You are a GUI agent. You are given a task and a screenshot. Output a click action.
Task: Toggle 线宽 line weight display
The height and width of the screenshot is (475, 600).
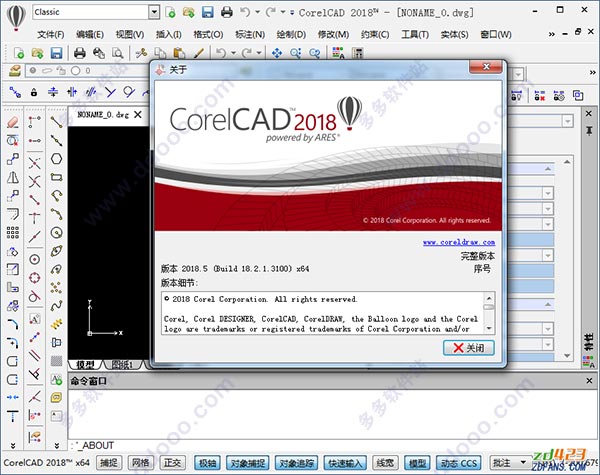coord(385,463)
